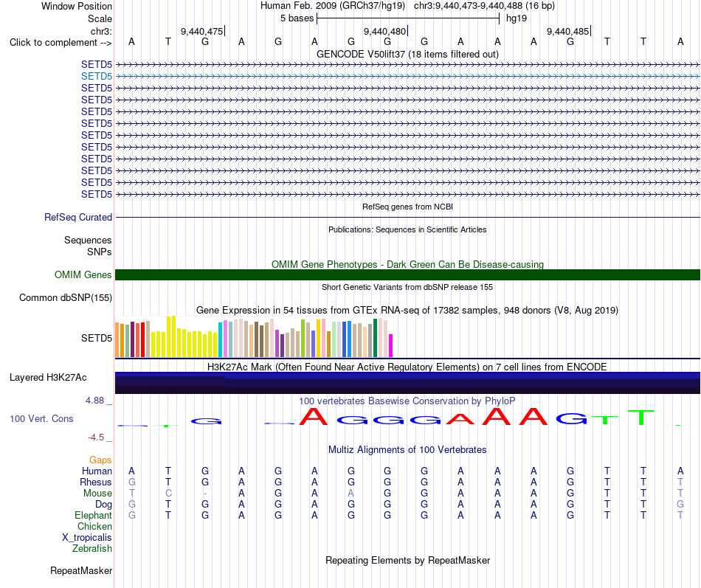Click the dark green OMIM Genes bar
Image resolution: width=701 pixels, height=588 pixels.
pos(407,275)
